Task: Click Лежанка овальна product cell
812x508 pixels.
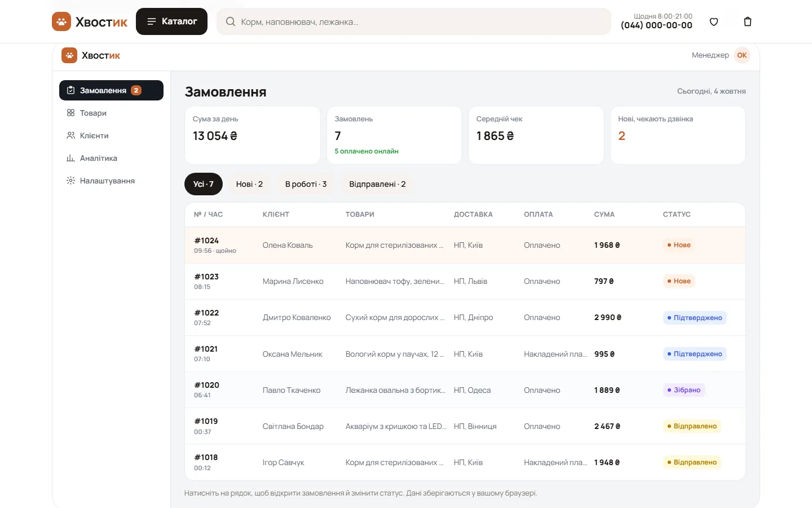Action: point(395,390)
